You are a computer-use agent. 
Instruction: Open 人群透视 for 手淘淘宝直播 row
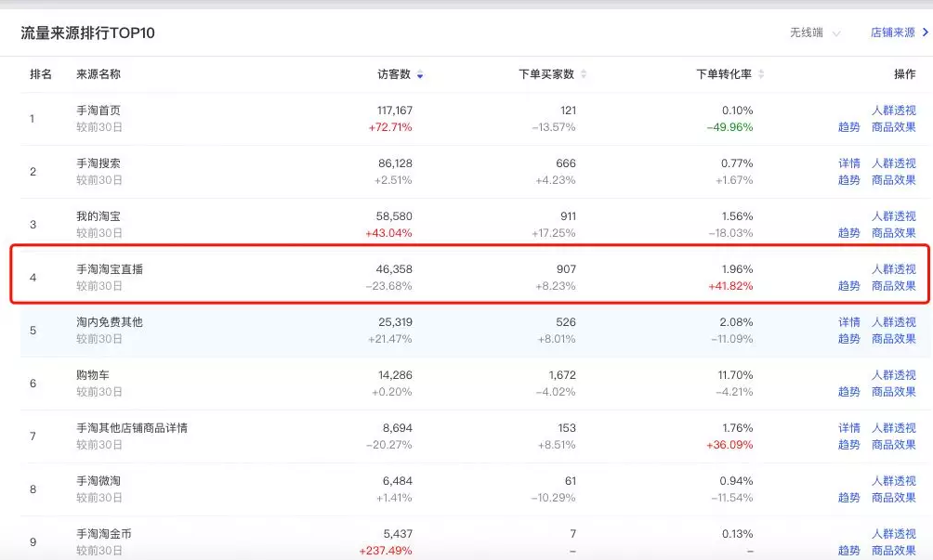point(893,269)
